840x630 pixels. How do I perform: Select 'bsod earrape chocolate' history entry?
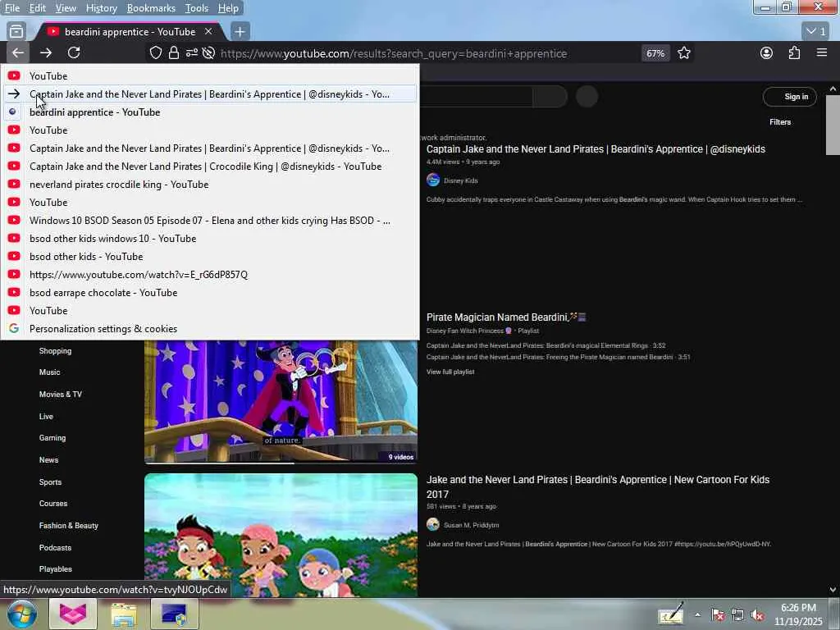pyautogui.click(x=210, y=293)
